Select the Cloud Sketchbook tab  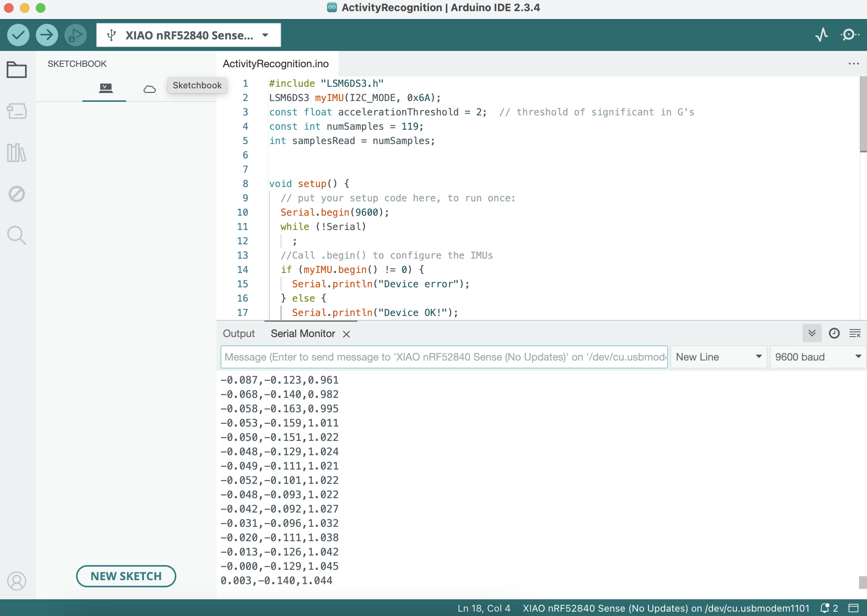(149, 89)
